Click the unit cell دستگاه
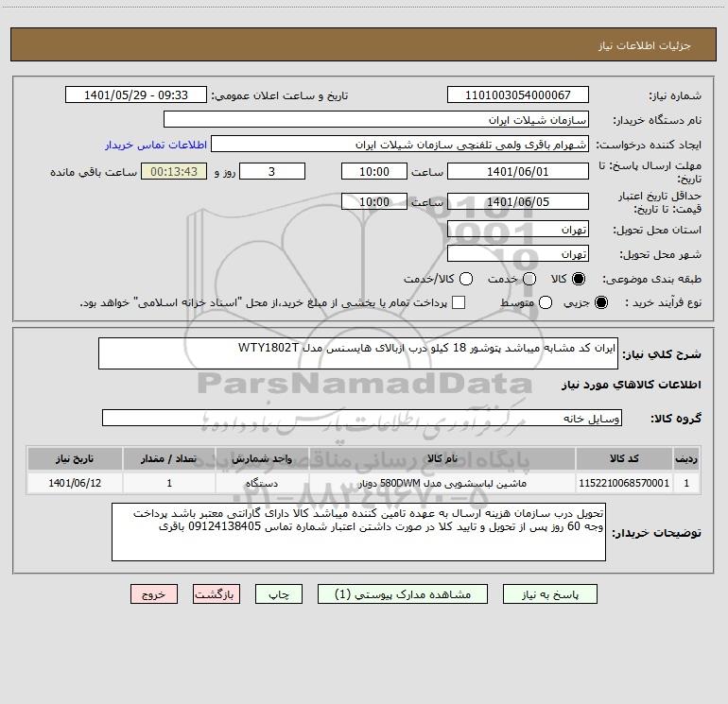Image resolution: width=728 pixels, height=704 pixels. point(262,483)
